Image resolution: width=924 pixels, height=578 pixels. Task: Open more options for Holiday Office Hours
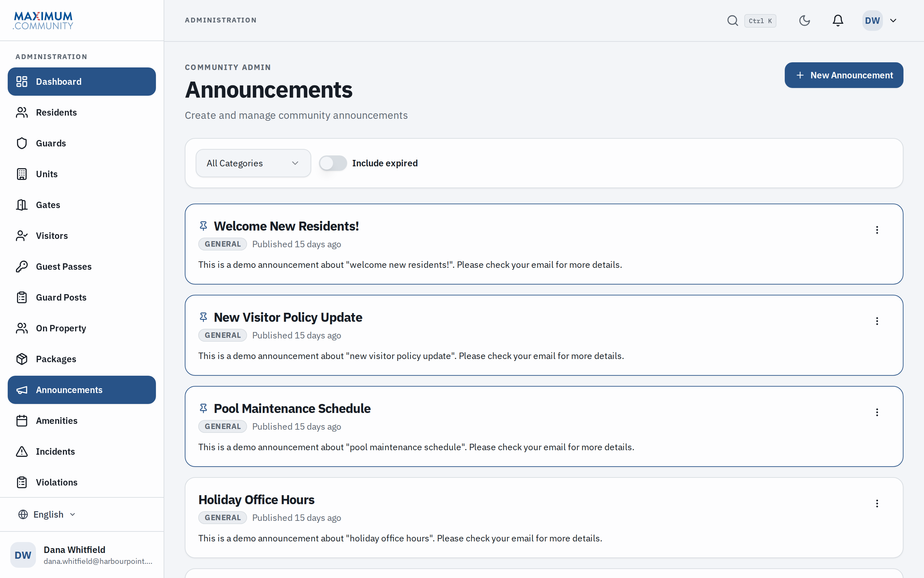(x=877, y=504)
